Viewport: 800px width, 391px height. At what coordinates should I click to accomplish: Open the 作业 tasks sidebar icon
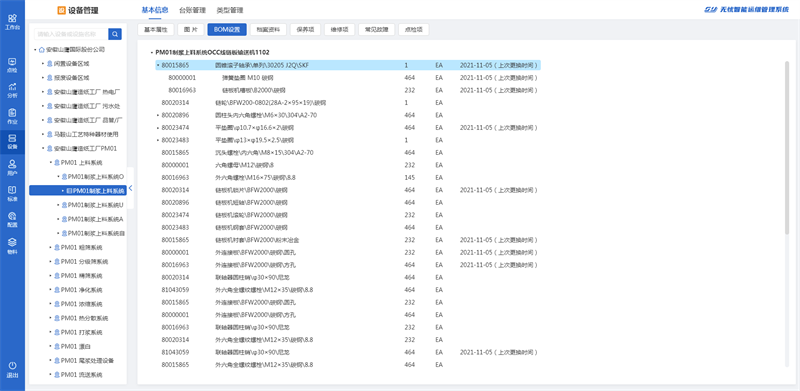tap(12, 116)
